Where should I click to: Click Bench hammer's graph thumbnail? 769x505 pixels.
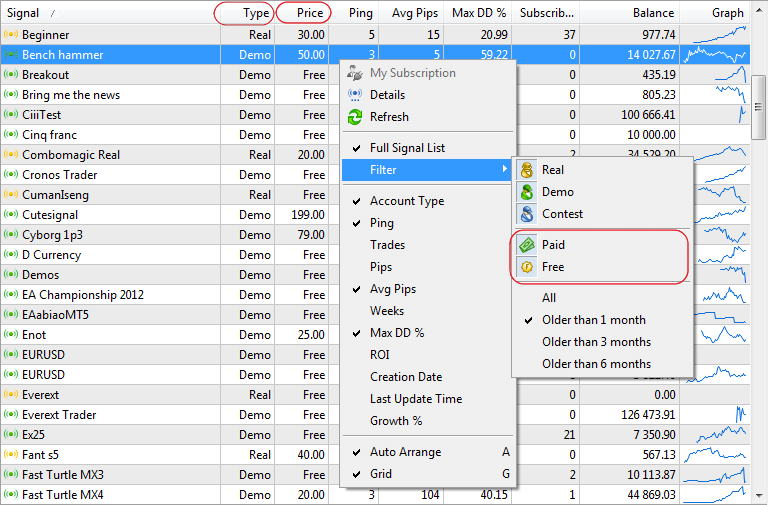pyautogui.click(x=715, y=54)
